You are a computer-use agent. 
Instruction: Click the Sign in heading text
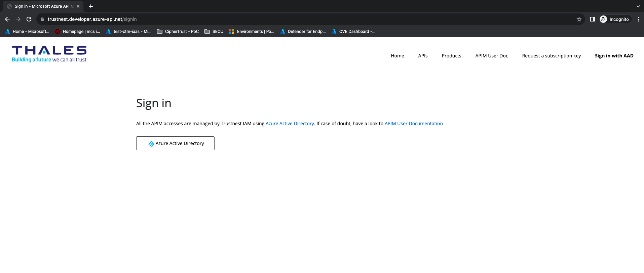pos(154,103)
